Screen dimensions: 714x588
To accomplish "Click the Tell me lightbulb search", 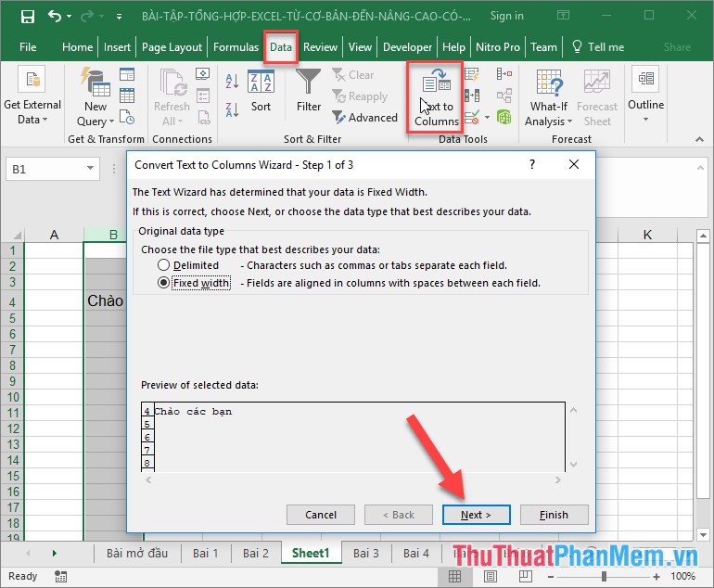I will point(598,47).
